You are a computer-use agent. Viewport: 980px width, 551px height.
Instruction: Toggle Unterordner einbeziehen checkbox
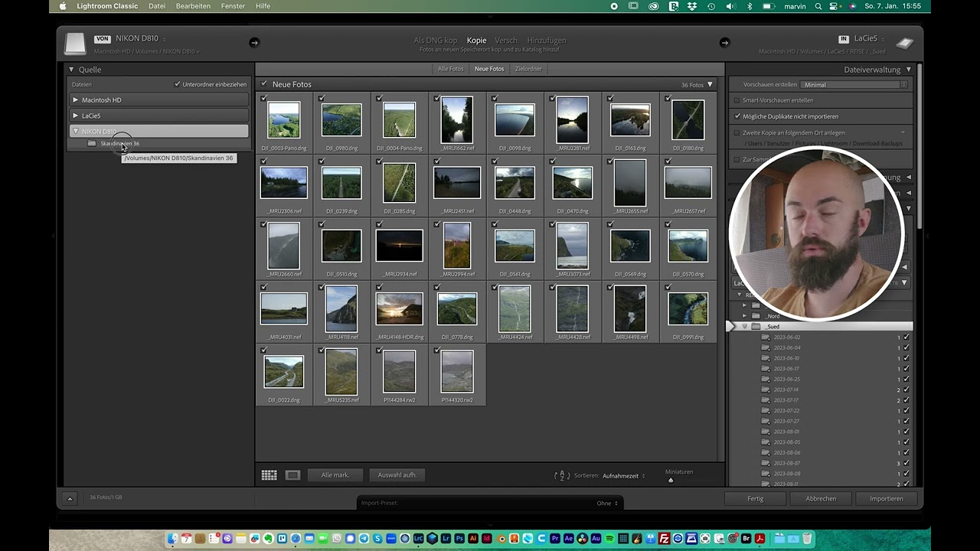click(x=178, y=84)
